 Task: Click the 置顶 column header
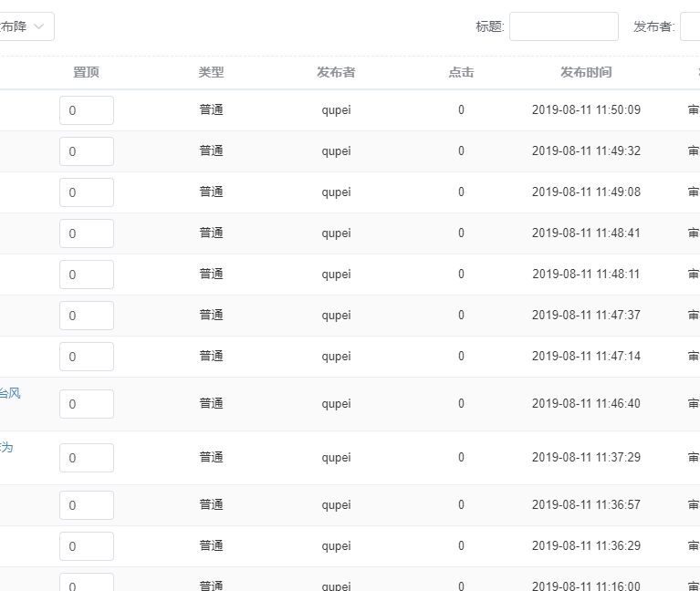[x=86, y=72]
